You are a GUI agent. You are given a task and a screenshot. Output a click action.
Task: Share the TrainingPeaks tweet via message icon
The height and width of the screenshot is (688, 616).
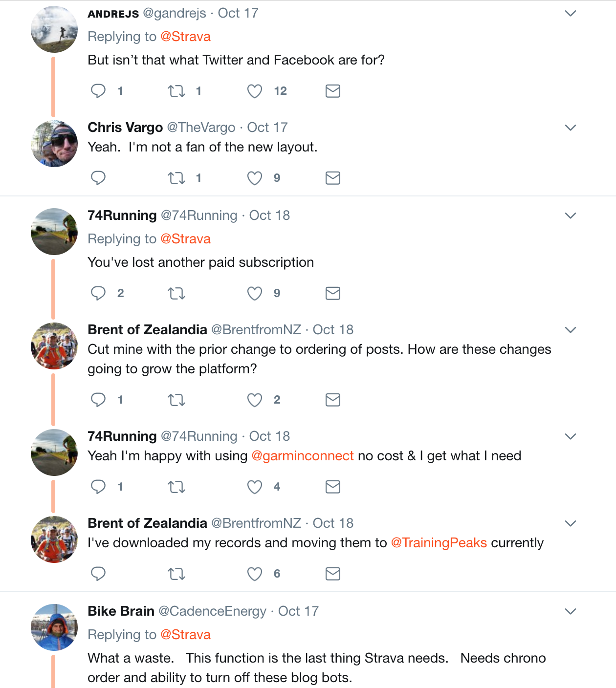[333, 574]
